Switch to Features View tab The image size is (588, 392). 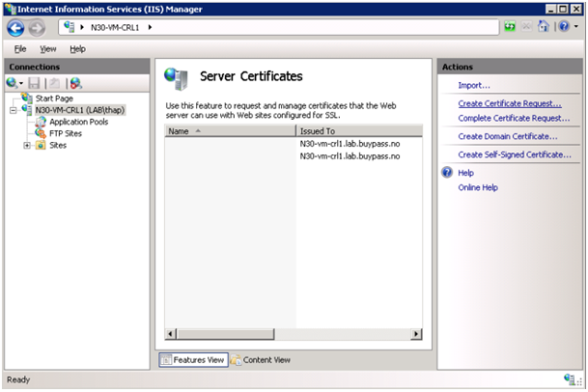[x=193, y=360]
